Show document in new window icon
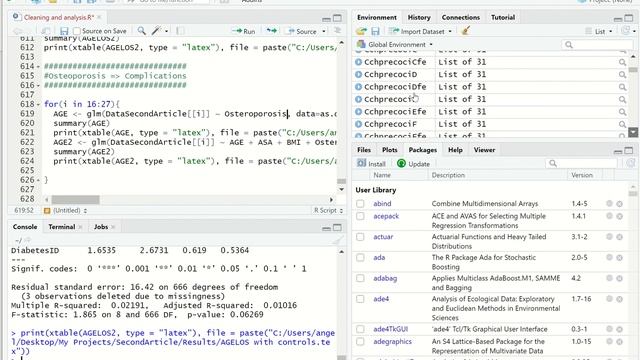Image resolution: width=640 pixels, height=360 pixels. tap(45, 31)
